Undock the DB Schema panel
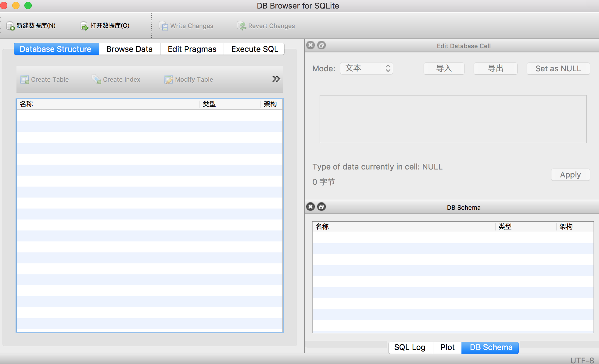 point(321,207)
